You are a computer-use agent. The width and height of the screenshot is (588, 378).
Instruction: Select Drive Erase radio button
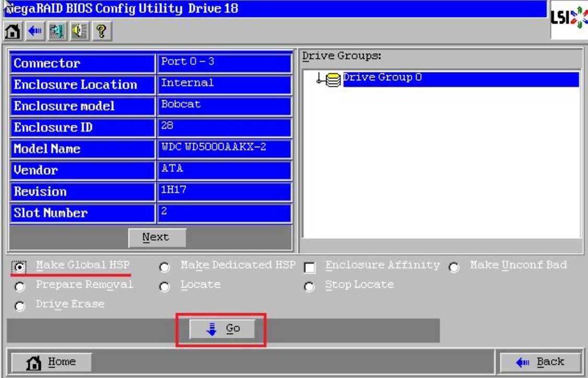pos(19,306)
